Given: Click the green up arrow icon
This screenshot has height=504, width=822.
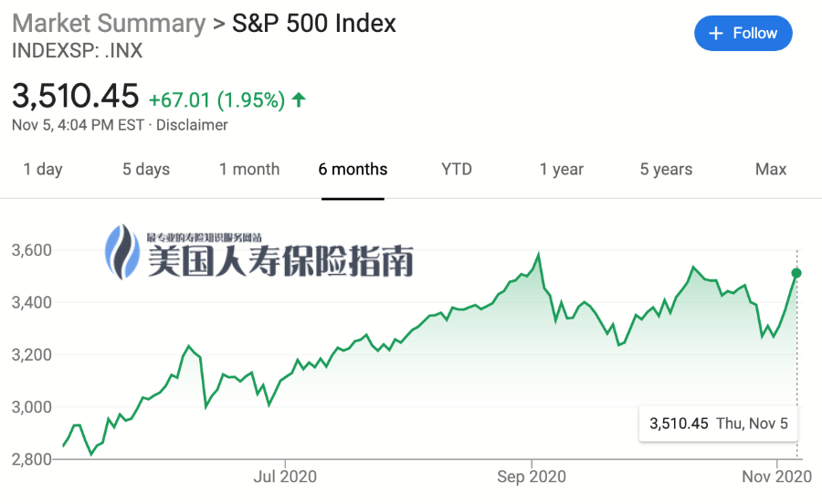Looking at the screenshot, I should (299, 100).
